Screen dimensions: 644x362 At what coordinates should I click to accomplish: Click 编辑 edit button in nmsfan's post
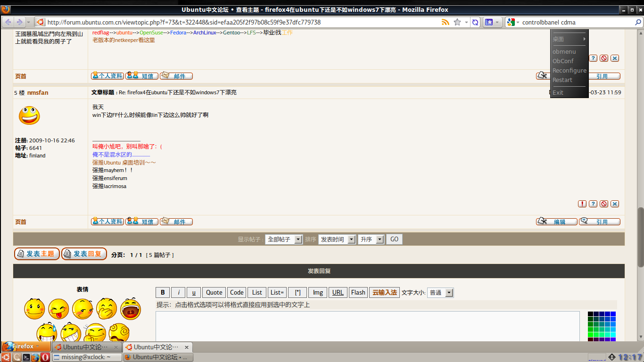click(x=557, y=222)
